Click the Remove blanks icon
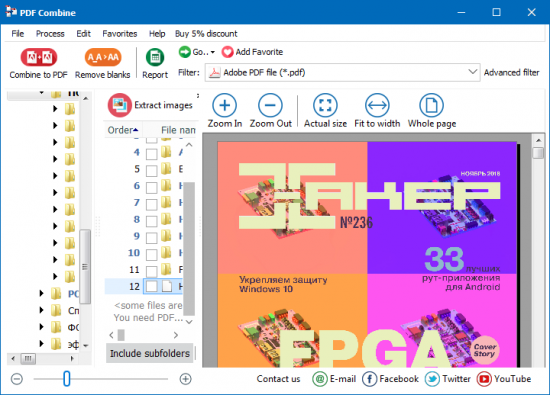 pos(103,57)
